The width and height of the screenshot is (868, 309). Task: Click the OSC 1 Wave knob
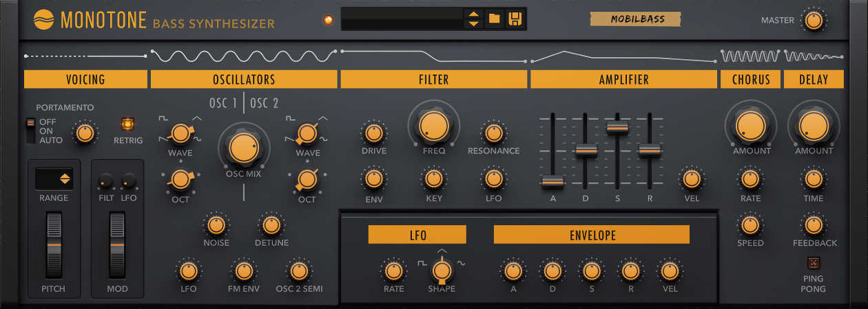pos(180,133)
